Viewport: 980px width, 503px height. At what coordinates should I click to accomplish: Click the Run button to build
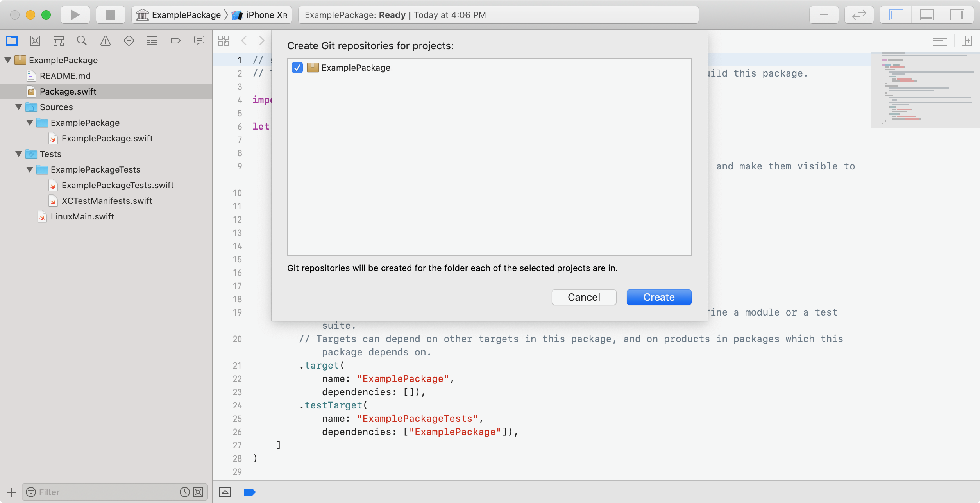tap(75, 14)
